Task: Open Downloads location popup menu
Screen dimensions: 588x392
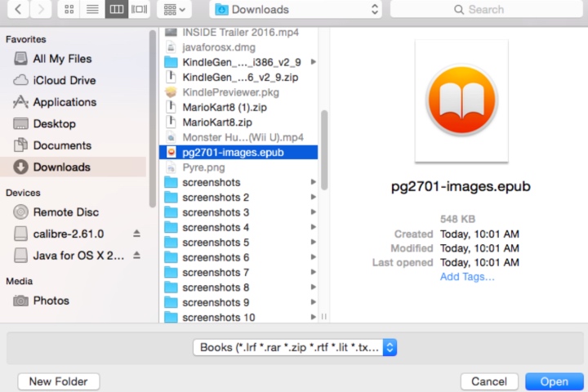Action: 296,9
